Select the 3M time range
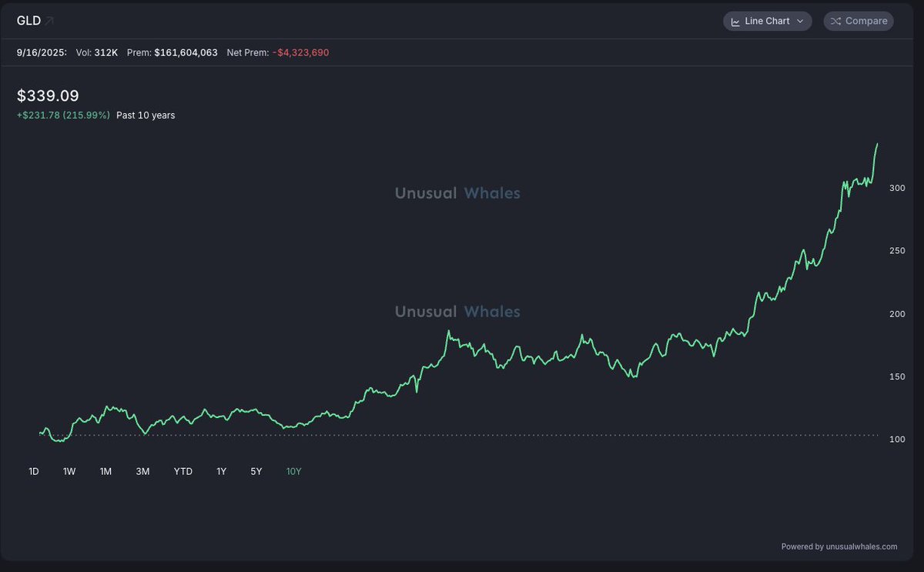 [x=142, y=471]
